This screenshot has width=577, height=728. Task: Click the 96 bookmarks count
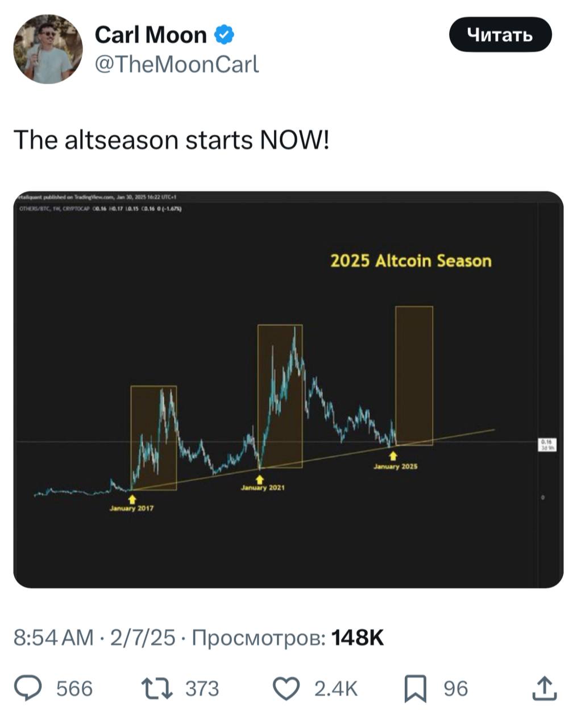456,689
